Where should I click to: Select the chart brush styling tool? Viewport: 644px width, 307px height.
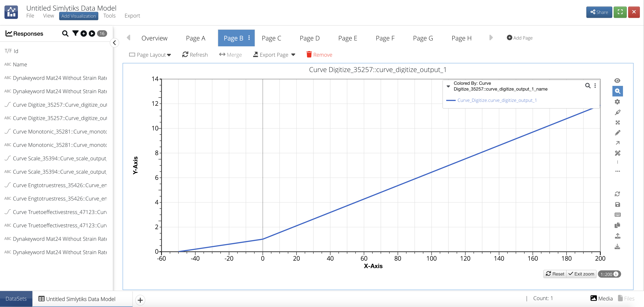tap(617, 112)
